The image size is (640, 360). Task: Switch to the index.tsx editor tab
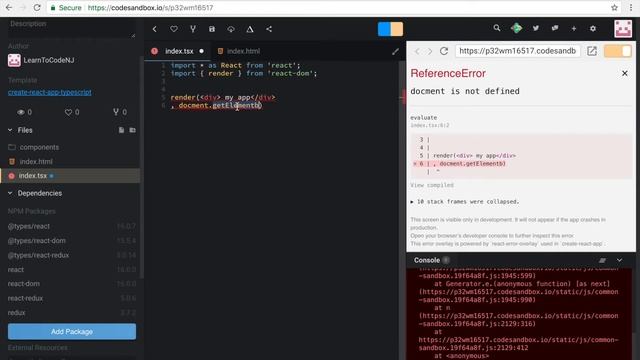pyautogui.click(x=179, y=51)
